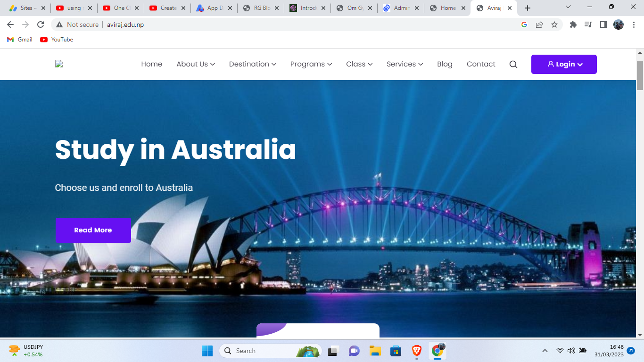Image resolution: width=644 pixels, height=362 pixels.
Task: Click the Windows taskbar Search box
Action: (x=264, y=351)
